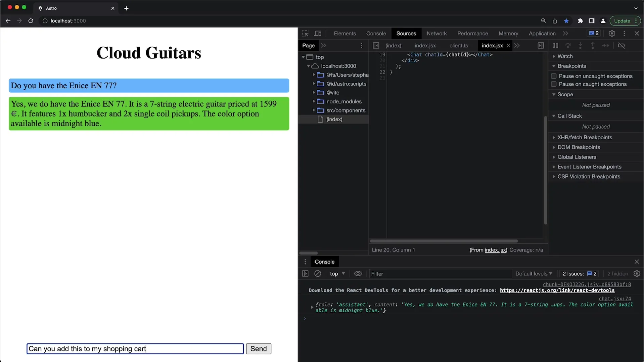This screenshot has width=644, height=362.
Task: Open the console drawer three-dot menu
Action: [x=305, y=262]
